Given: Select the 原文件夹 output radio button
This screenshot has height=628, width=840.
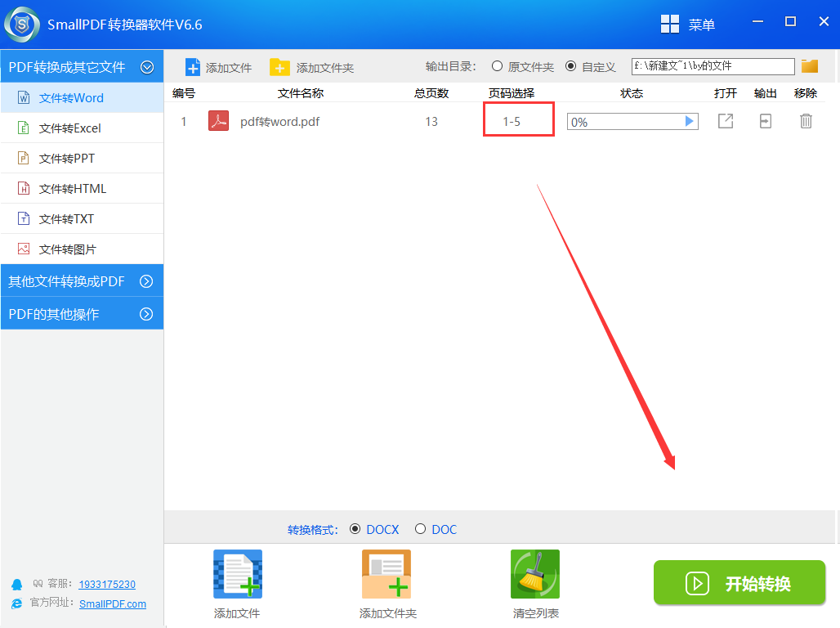Looking at the screenshot, I should click(x=497, y=66).
